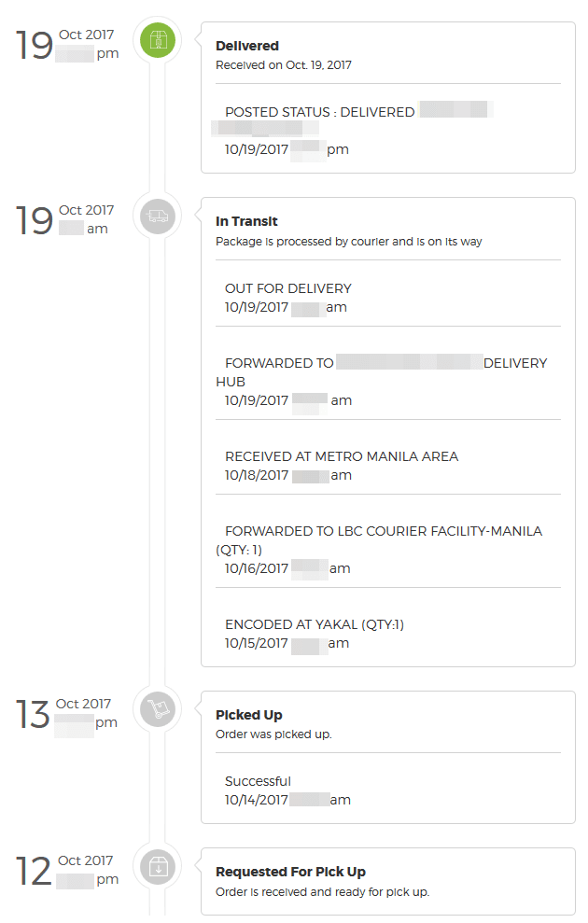This screenshot has width=588, height=923.
Task: Click the In Transit truck icon
Action: point(158,217)
